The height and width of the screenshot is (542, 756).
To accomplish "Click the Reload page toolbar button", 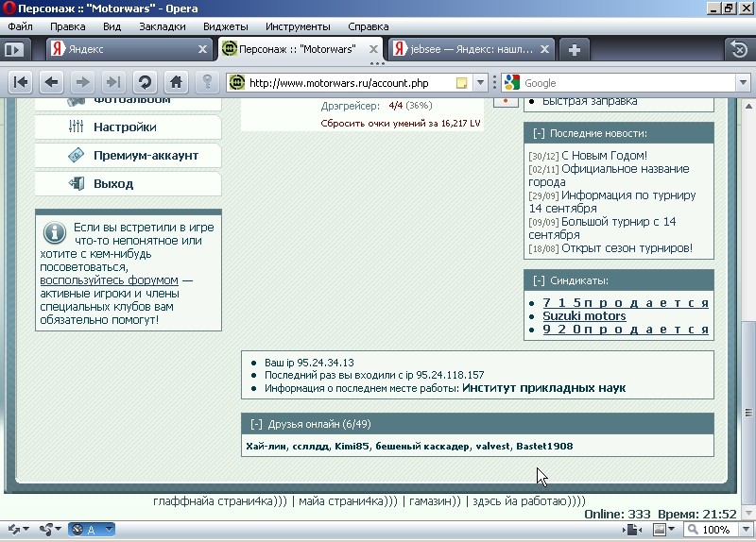I will [x=144, y=82].
